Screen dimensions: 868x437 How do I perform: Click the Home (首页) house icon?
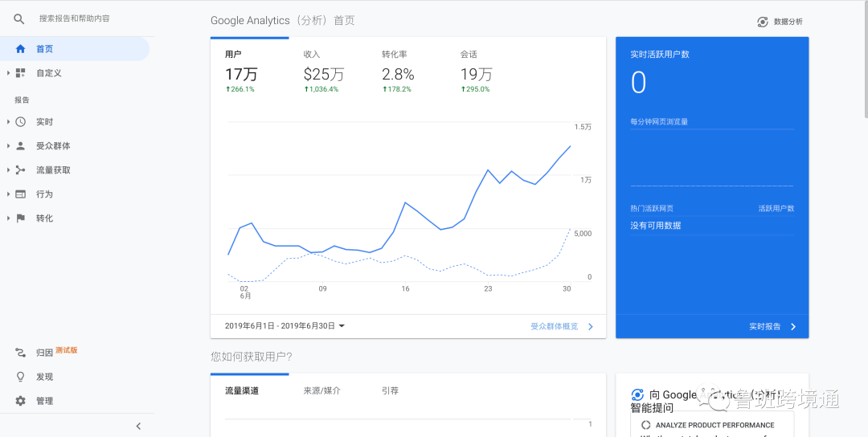click(20, 49)
